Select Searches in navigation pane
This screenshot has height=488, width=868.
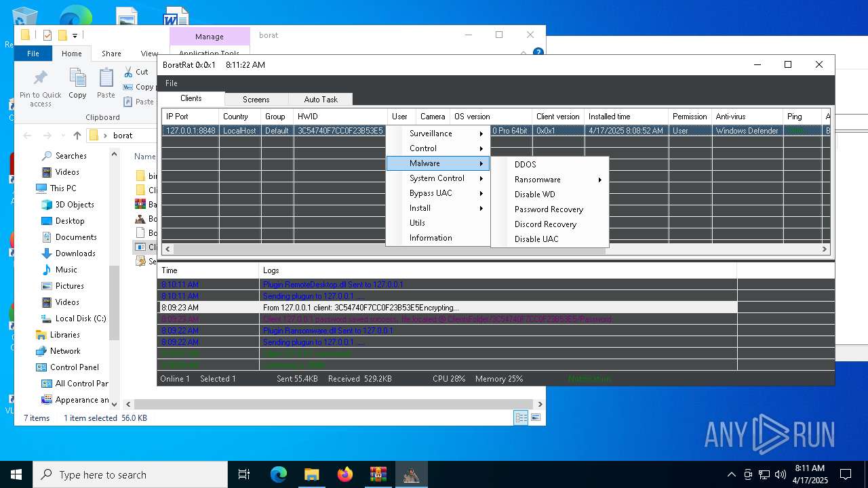click(71, 156)
